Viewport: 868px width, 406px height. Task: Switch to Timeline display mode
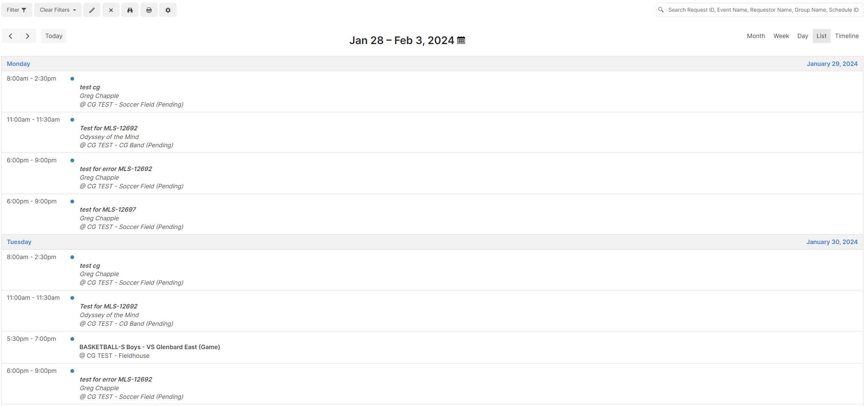(847, 36)
